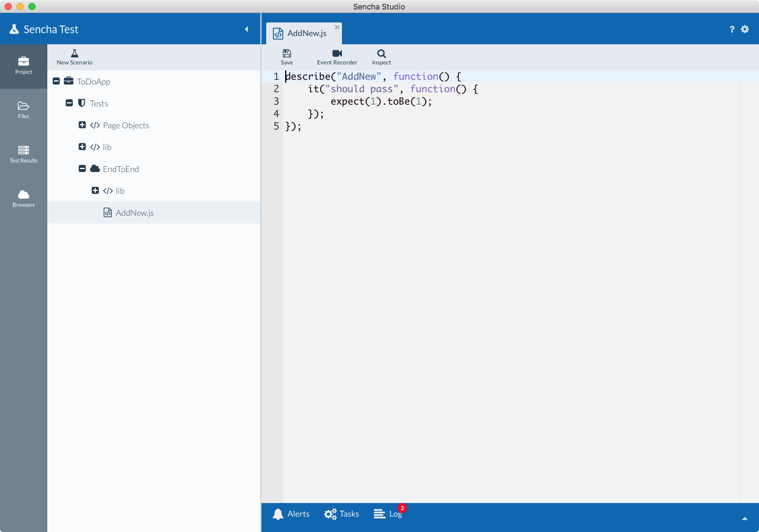Create a New Scenario
This screenshot has width=759, height=532.
tap(75, 57)
